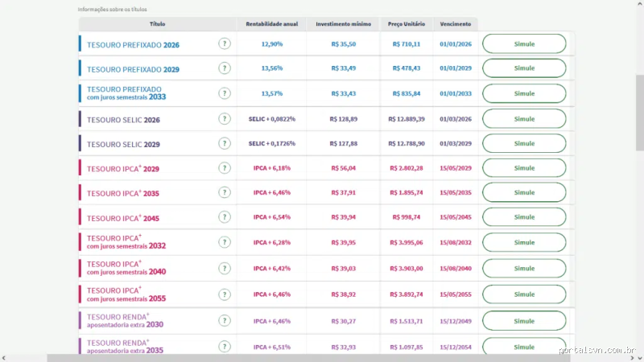This screenshot has width=644, height=362.
Task: Simulate Tesouro Prefixado 2026 investment
Action: (524, 43)
